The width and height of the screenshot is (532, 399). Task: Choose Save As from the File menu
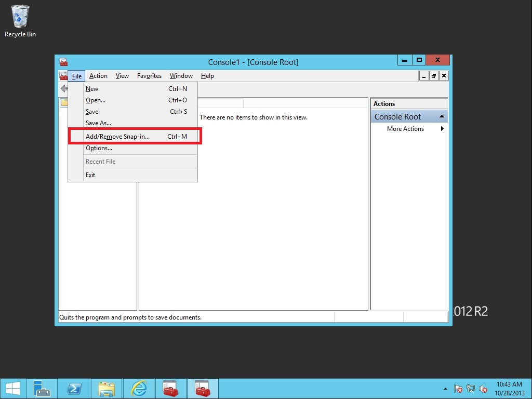(98, 123)
